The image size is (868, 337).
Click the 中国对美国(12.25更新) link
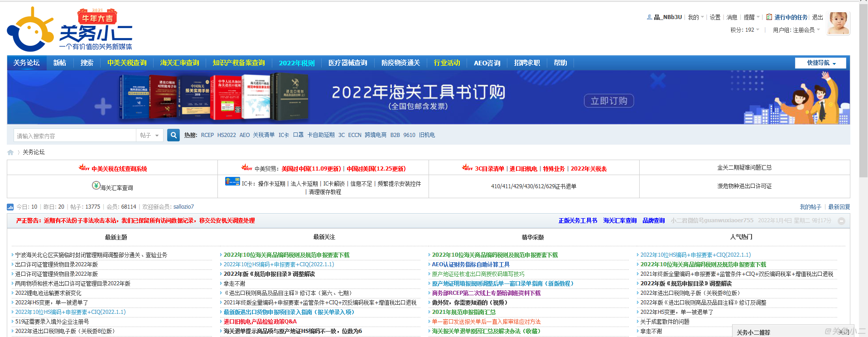(x=376, y=169)
